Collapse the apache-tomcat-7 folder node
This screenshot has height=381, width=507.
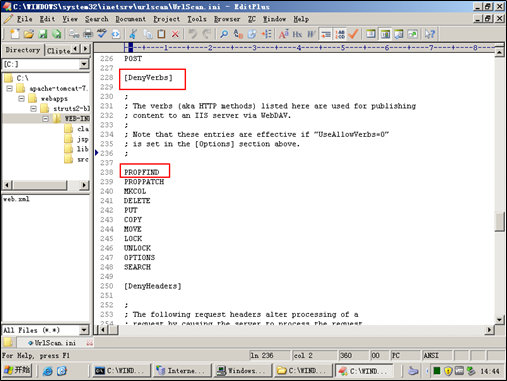[10, 88]
